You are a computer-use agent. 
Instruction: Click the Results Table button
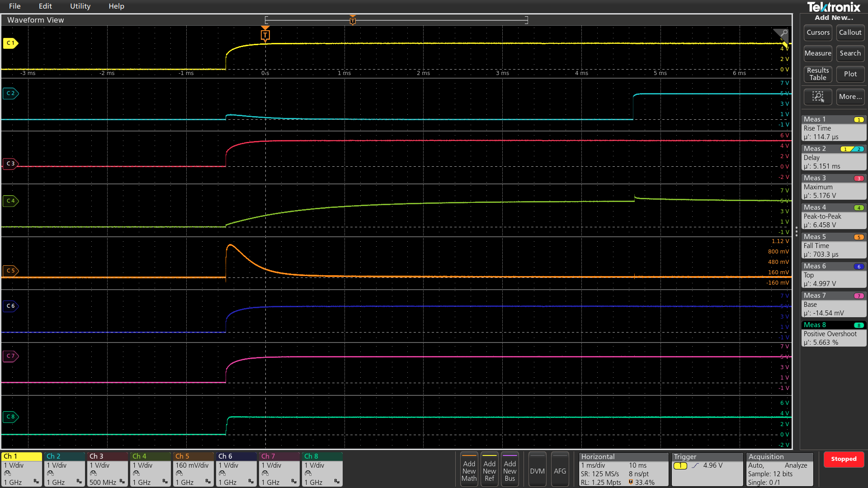817,74
